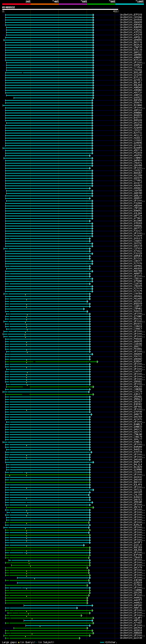146x644 pixels.
Task: Select the UniRef100_Q22X38 label
Action: coord(131,638)
